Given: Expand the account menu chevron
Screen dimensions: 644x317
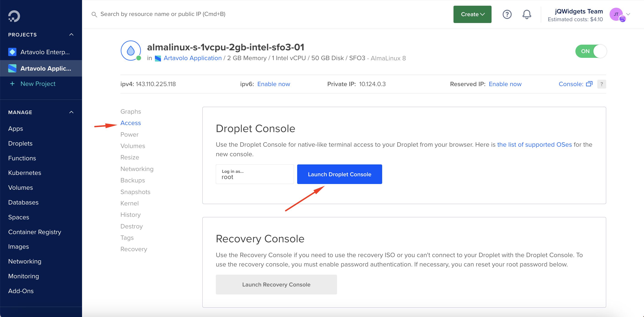Looking at the screenshot, I should pyautogui.click(x=628, y=14).
